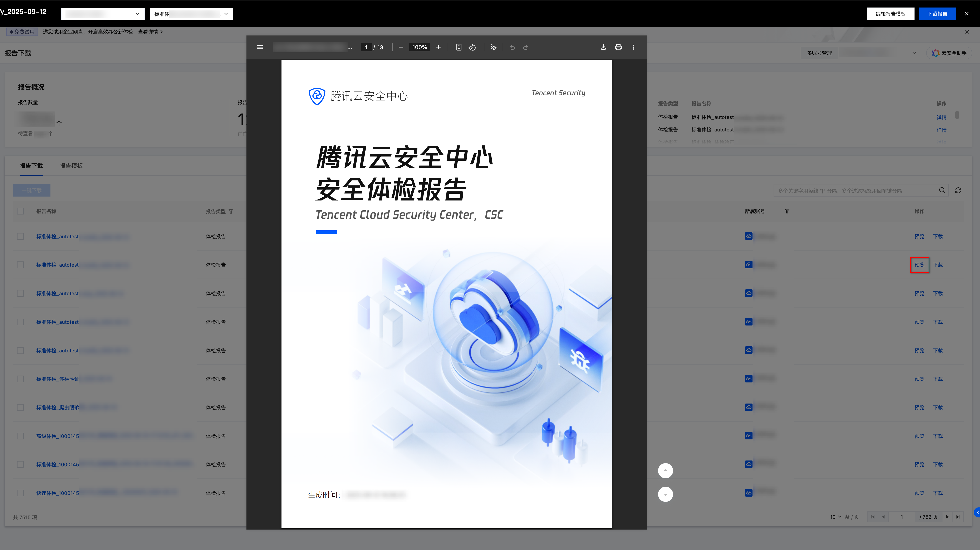
Task: Select the 报告下载 tab
Action: 31,166
